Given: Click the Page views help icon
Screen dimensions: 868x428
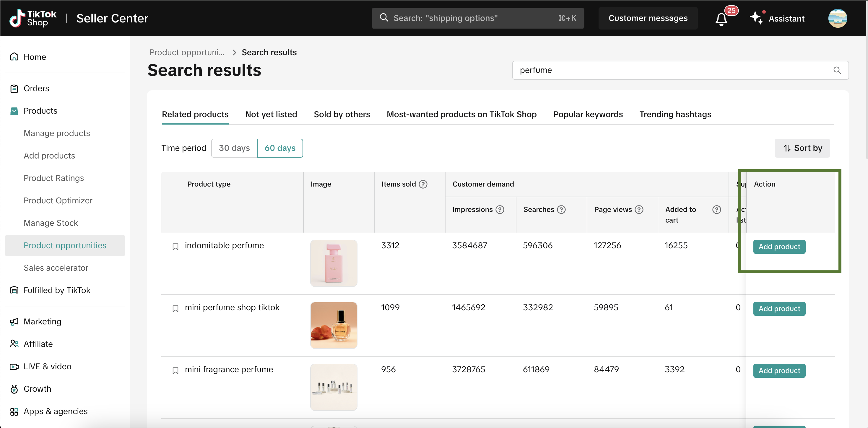Looking at the screenshot, I should tap(639, 210).
